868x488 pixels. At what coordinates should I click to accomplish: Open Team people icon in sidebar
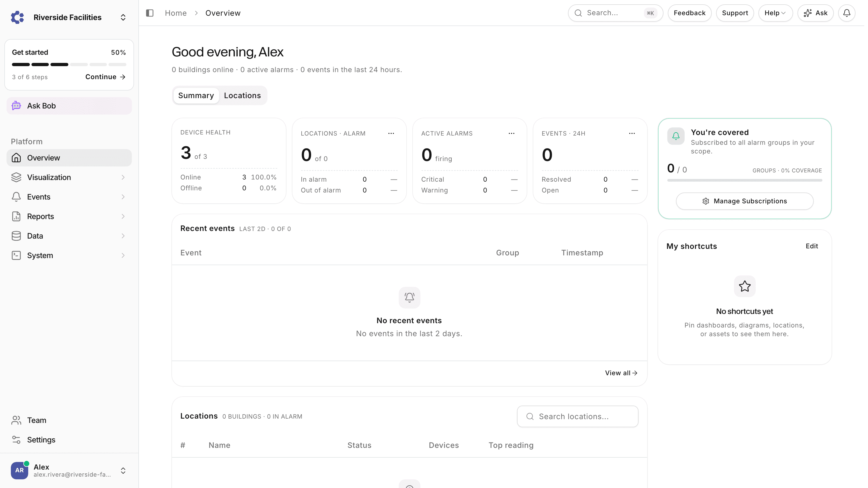[x=16, y=420]
